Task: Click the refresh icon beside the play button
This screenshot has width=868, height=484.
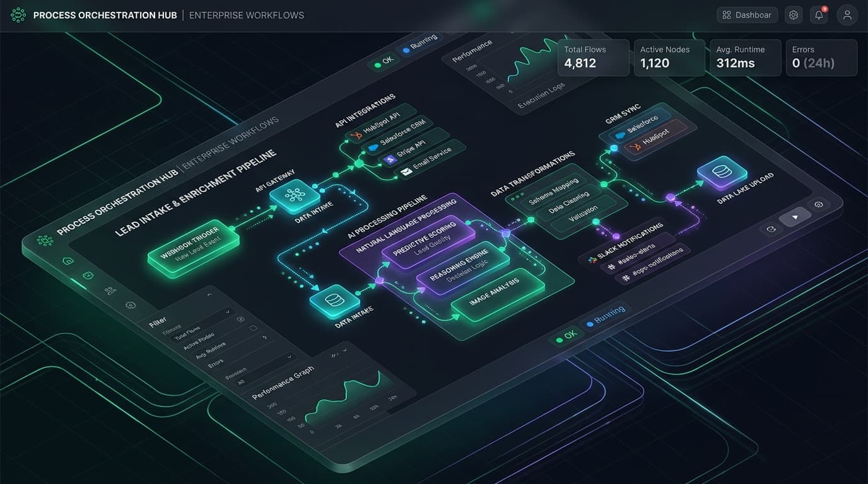Action: point(770,230)
